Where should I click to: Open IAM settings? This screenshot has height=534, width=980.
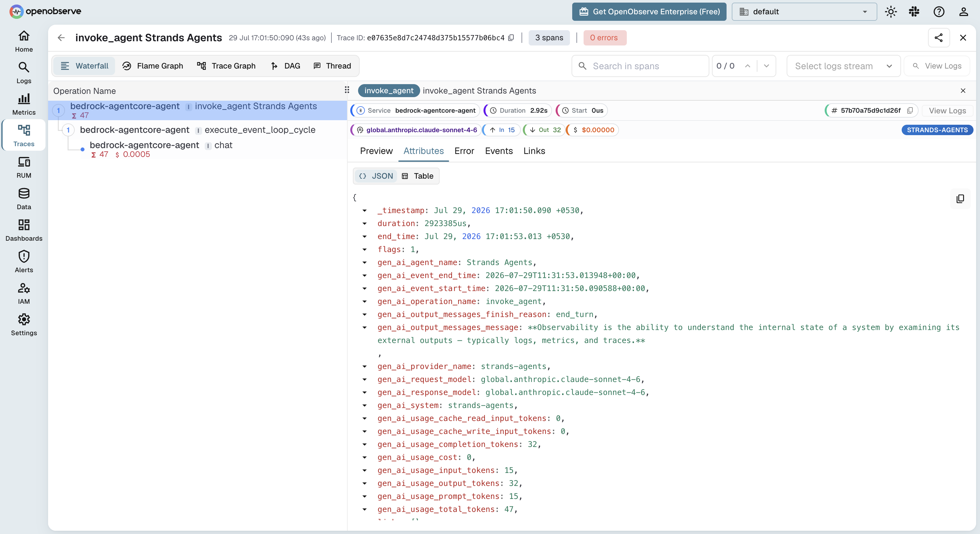(24, 294)
